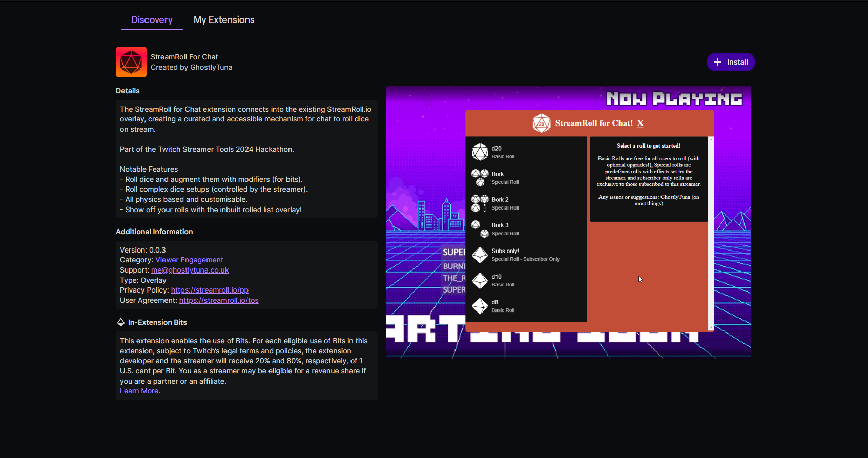
Task: Click the 'Notable Features' text
Action: [x=149, y=169]
